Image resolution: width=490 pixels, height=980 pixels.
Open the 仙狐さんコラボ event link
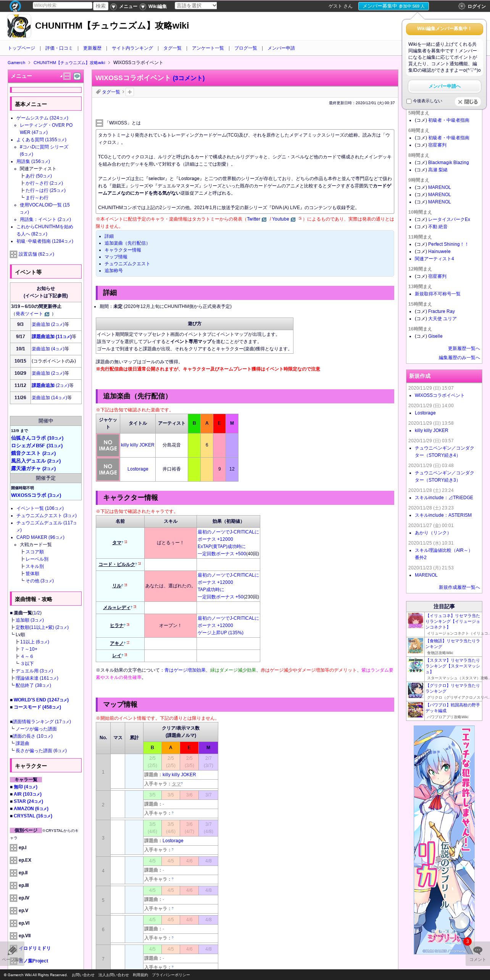37,438
